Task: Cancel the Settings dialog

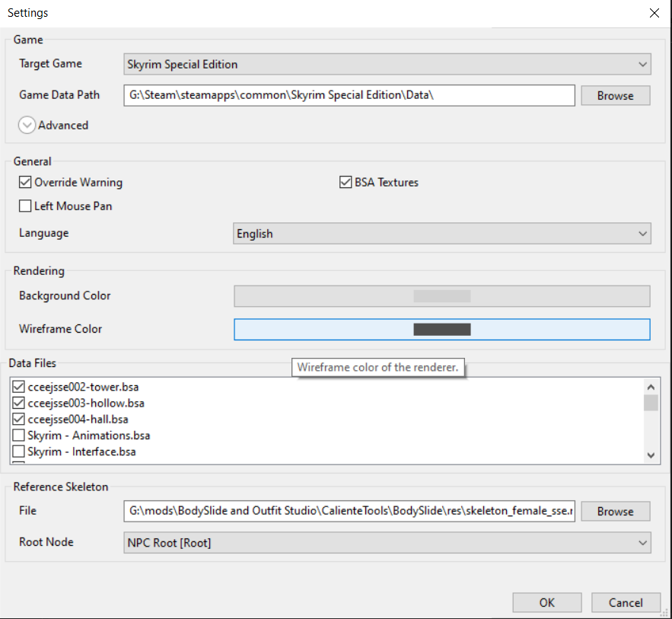Action: (x=626, y=603)
